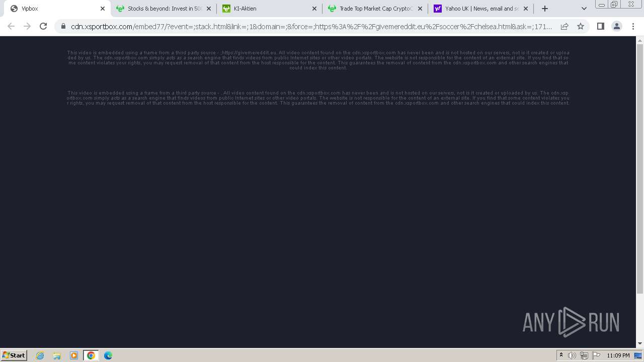Click first disclaimer paragraph mentioning givemereddit.eu
The width and height of the screenshot is (644, 362).
[x=318, y=60]
